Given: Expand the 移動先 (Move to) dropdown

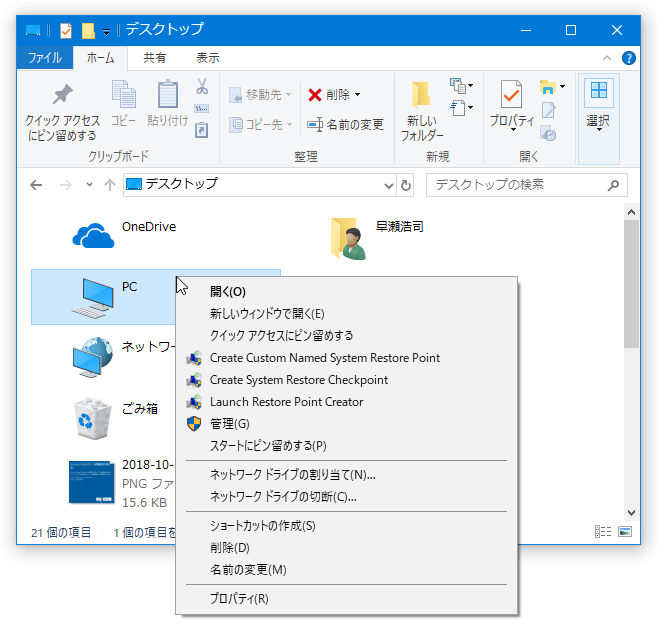Looking at the screenshot, I should (x=289, y=95).
